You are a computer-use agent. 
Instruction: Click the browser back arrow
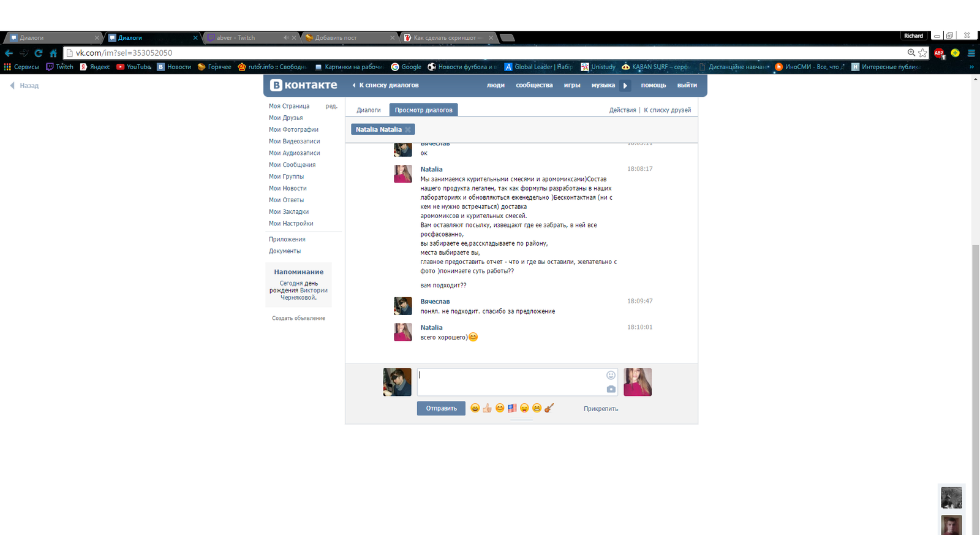coord(9,53)
